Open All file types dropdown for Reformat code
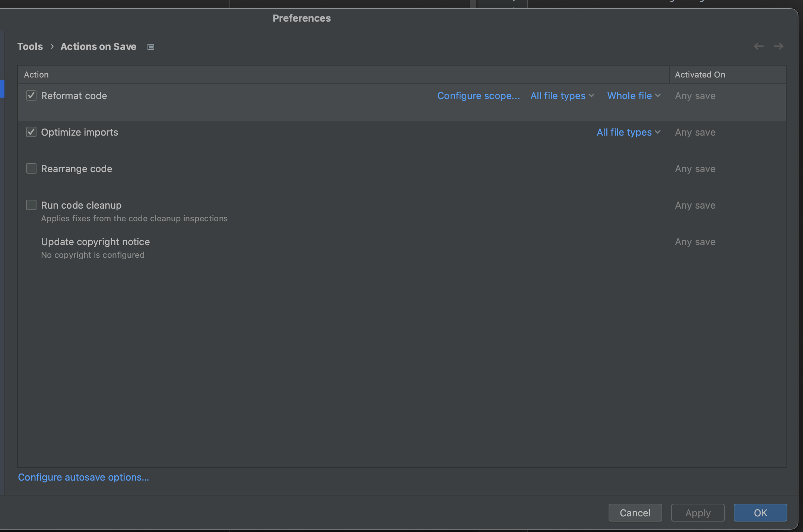Image resolution: width=803 pixels, height=532 pixels. pos(562,96)
